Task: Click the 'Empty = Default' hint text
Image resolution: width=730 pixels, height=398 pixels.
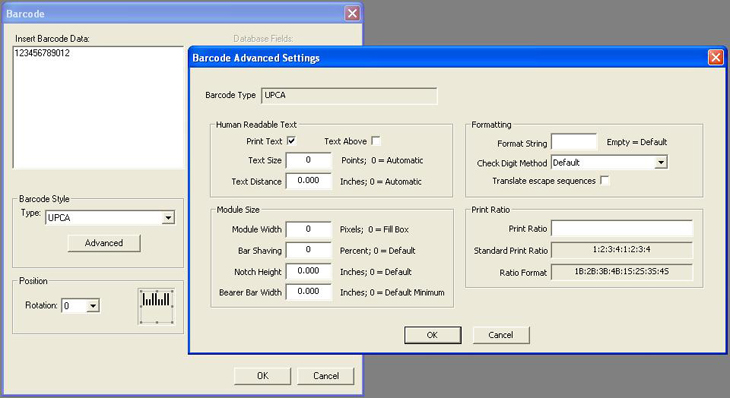Action: (636, 142)
